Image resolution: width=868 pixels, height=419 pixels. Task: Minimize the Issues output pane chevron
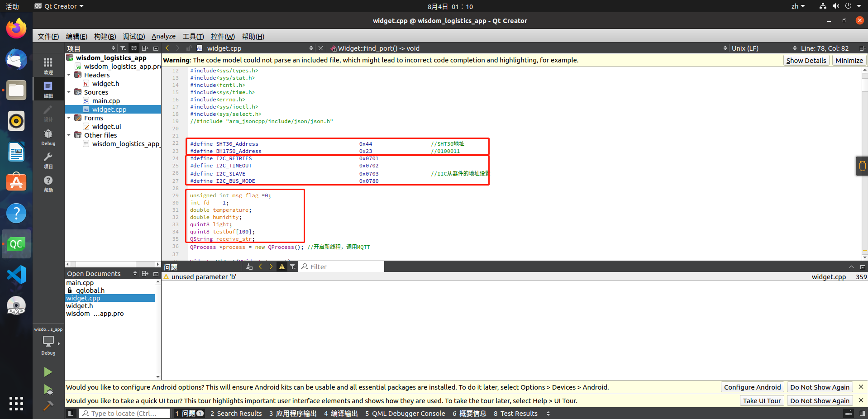pyautogui.click(x=851, y=267)
